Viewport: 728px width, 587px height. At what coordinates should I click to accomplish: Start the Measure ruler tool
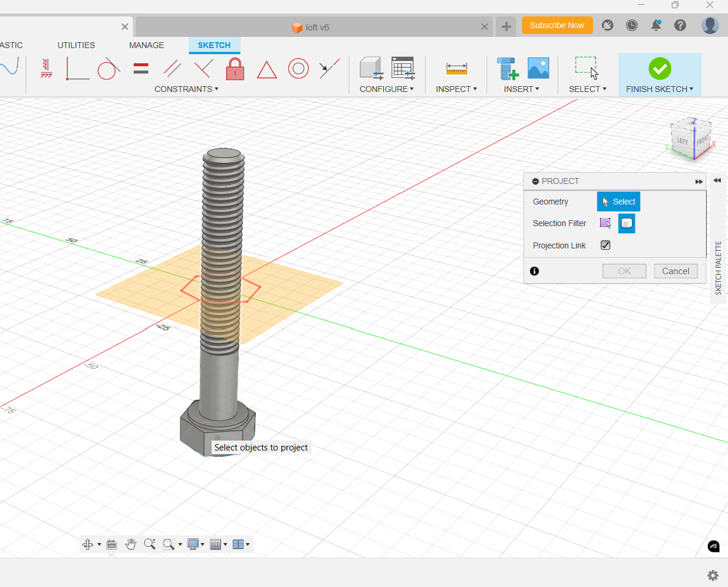(x=457, y=69)
